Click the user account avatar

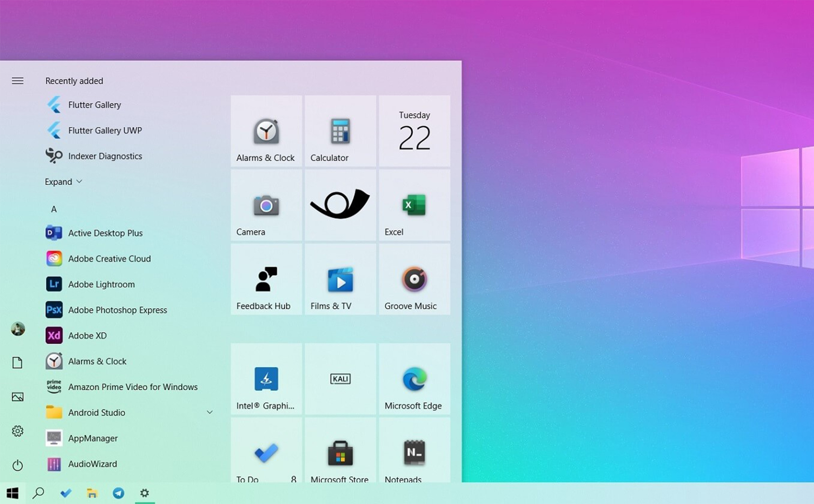[x=17, y=329]
